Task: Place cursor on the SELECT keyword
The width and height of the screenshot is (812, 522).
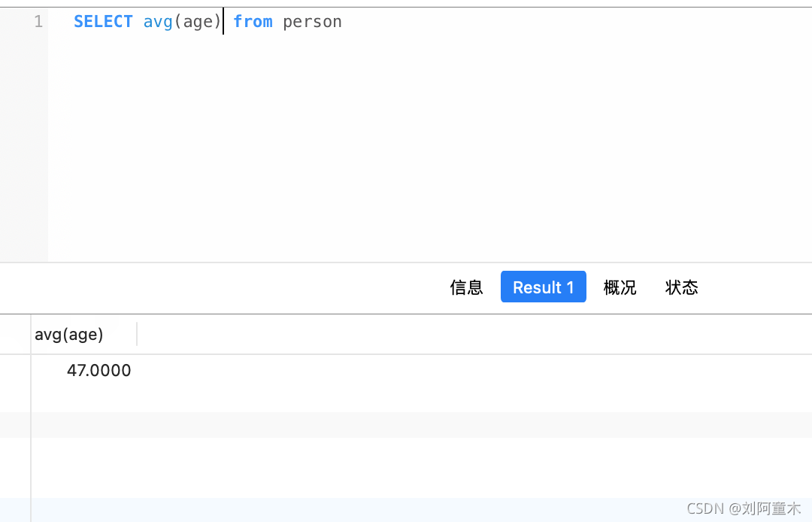Action: coord(103,21)
